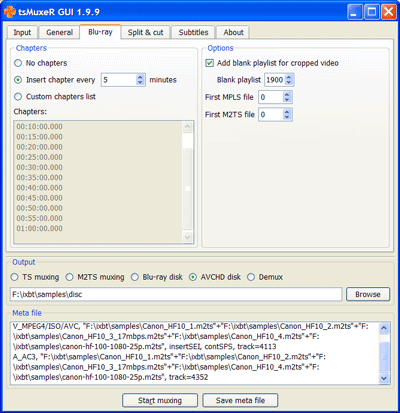Open the Split & cut tab
Image resolution: width=400 pixels, height=413 pixels.
(146, 32)
